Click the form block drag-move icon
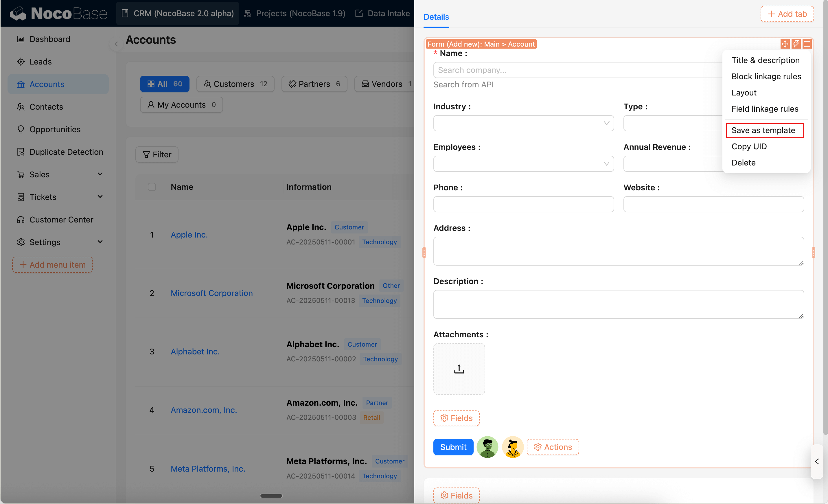Screen dimensions: 828x504 tap(785, 44)
